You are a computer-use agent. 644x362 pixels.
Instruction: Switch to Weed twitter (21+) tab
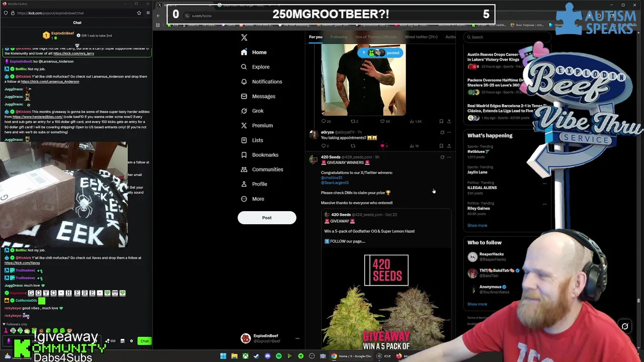[x=421, y=37]
